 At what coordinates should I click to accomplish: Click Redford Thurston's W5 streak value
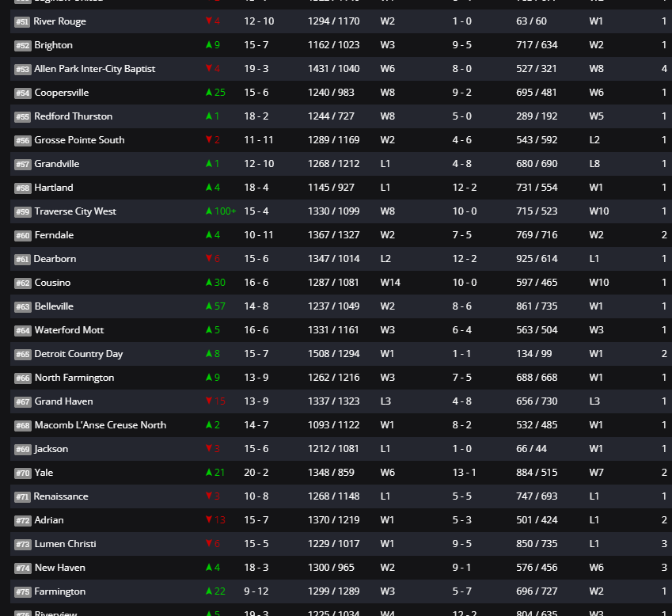[x=596, y=116]
